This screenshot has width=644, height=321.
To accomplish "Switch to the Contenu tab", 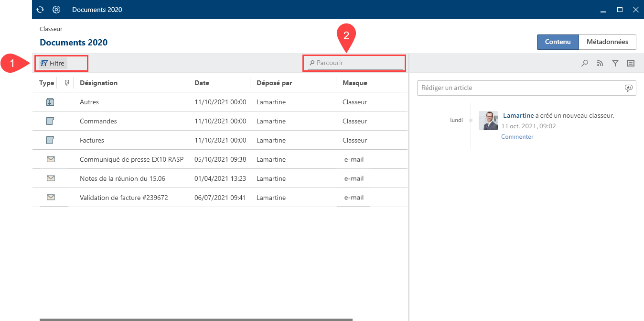I will (x=558, y=42).
